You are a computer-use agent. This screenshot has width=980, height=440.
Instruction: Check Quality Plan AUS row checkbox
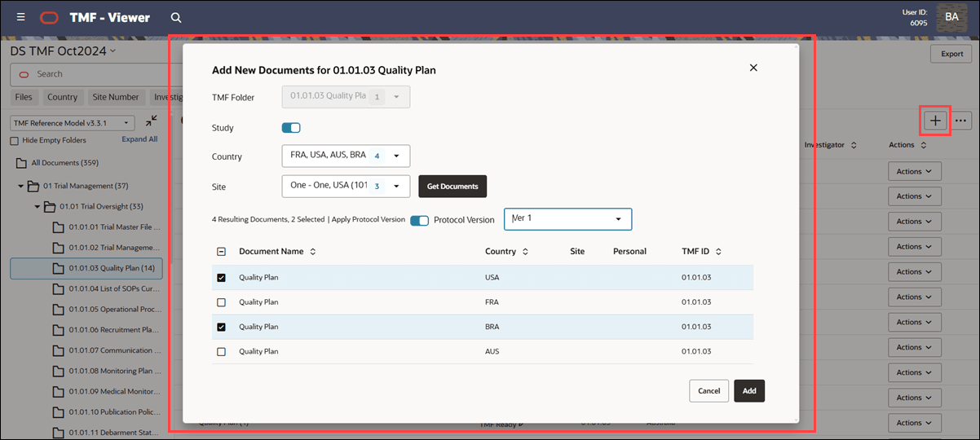click(221, 351)
